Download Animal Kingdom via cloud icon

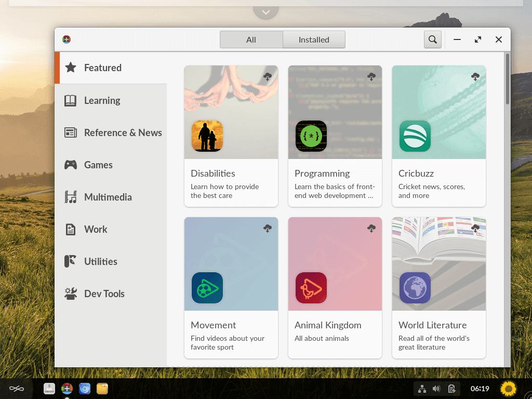coord(371,229)
